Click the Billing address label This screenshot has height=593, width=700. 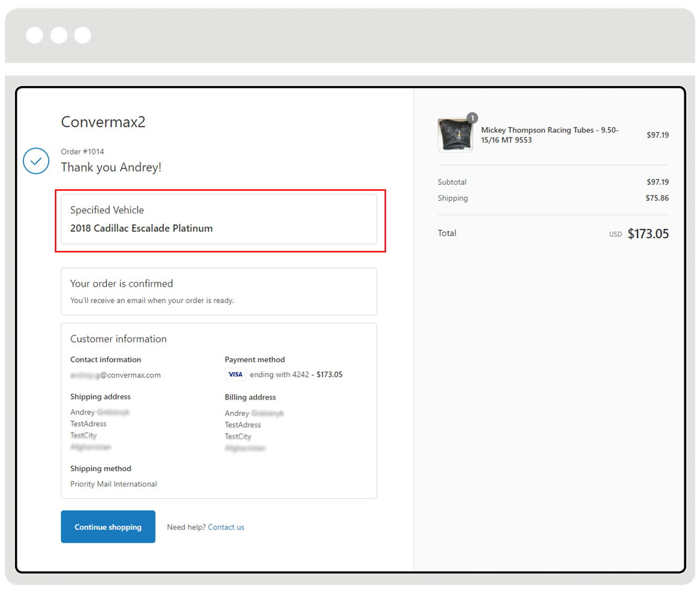[x=250, y=397]
